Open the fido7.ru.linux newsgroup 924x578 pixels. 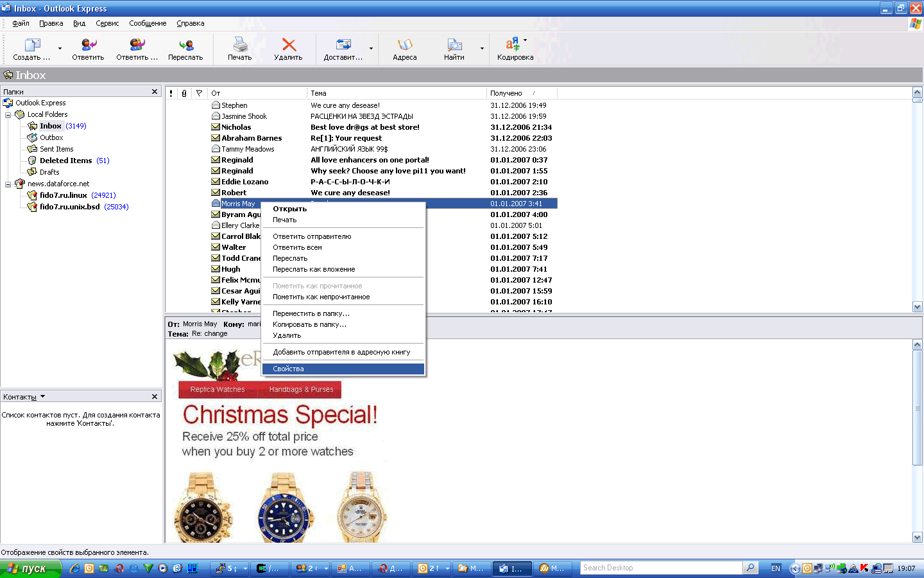click(x=64, y=195)
